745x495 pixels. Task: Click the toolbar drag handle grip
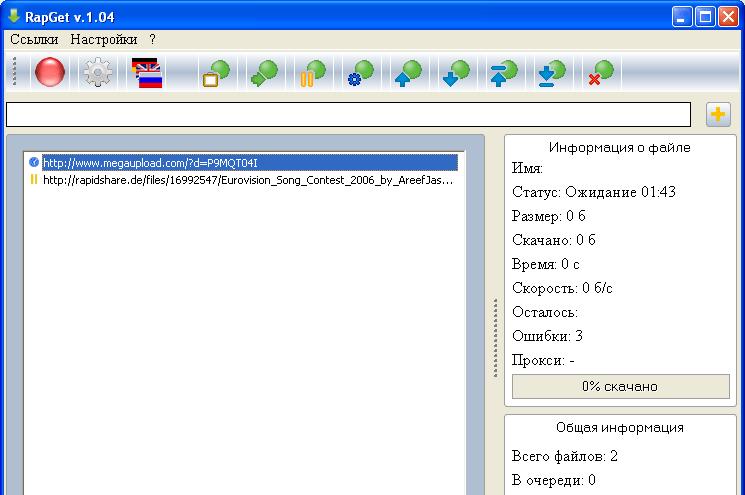click(15, 72)
